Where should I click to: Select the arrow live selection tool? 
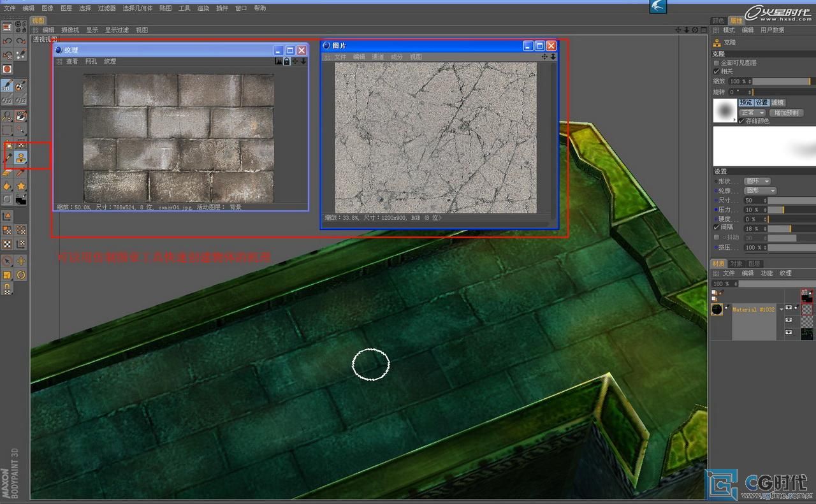pos(7,261)
